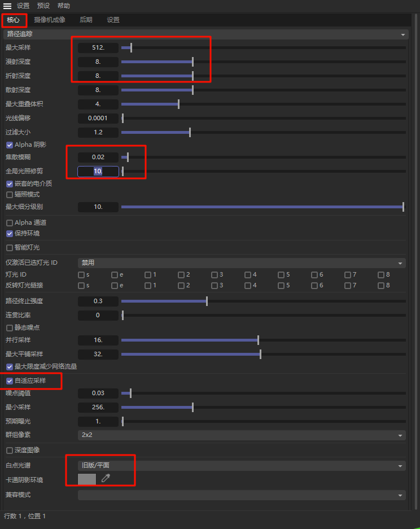Open the 预设 menu

43,6
